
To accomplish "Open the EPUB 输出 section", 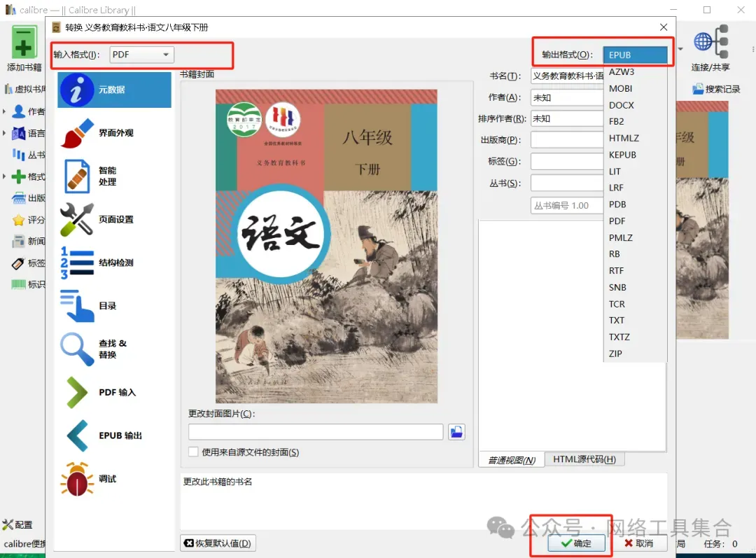I will point(114,435).
